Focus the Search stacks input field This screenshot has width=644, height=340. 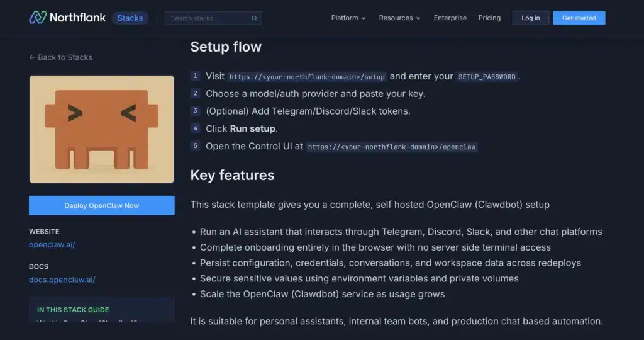(208, 18)
